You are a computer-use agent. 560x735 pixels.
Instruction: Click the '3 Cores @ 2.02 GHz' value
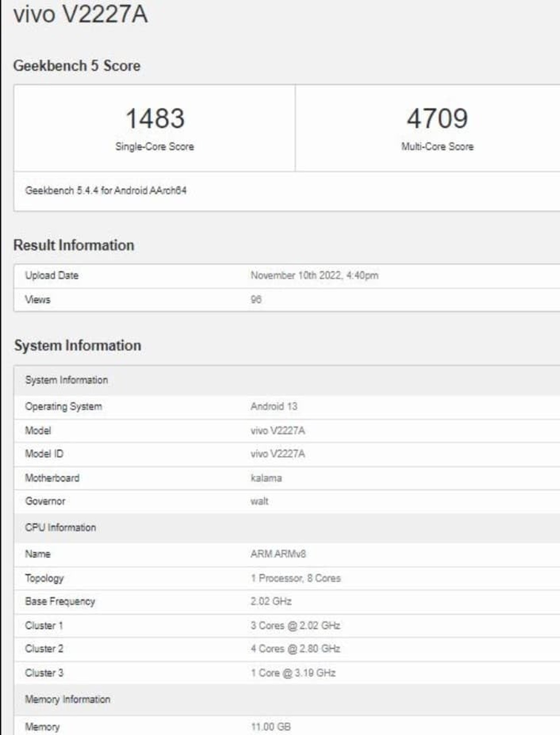pos(295,626)
